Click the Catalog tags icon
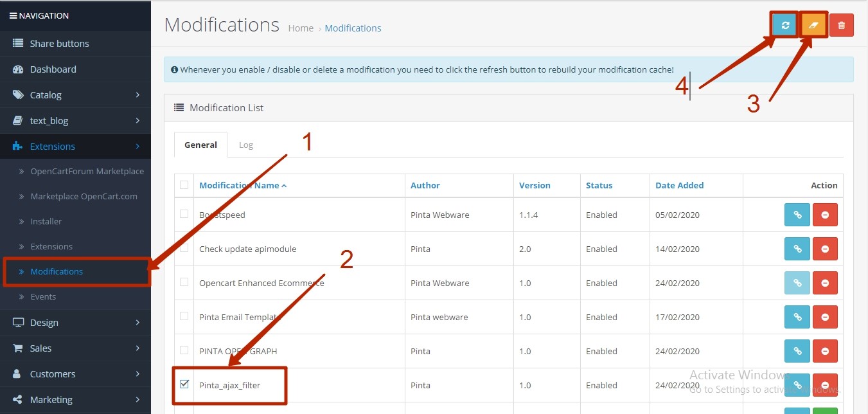The width and height of the screenshot is (868, 414). point(18,95)
